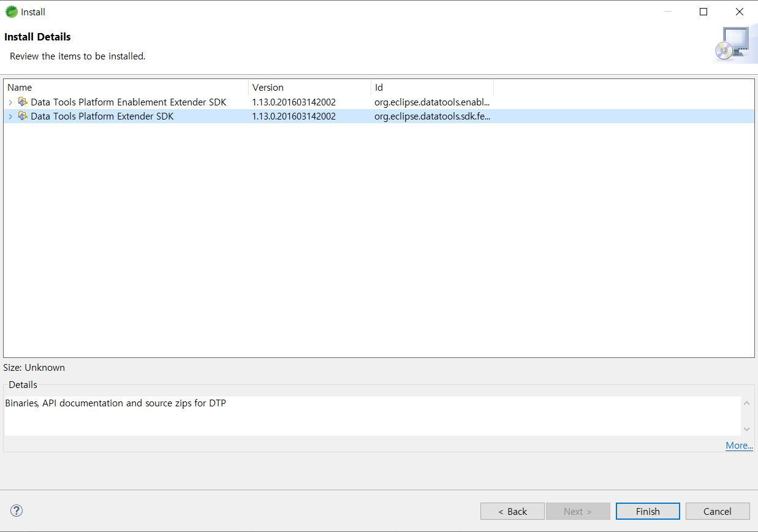Close the Install window
The image size is (758, 532).
tap(740, 12)
